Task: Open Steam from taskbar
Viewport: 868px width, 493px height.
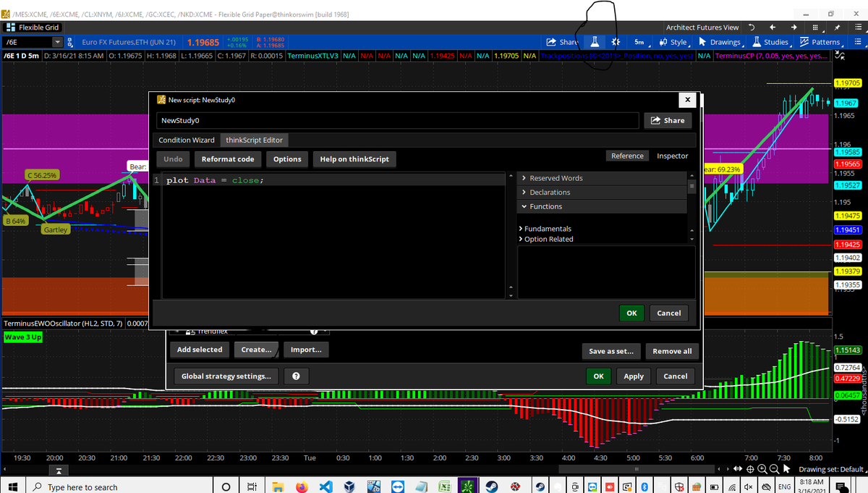Action: pos(492,486)
